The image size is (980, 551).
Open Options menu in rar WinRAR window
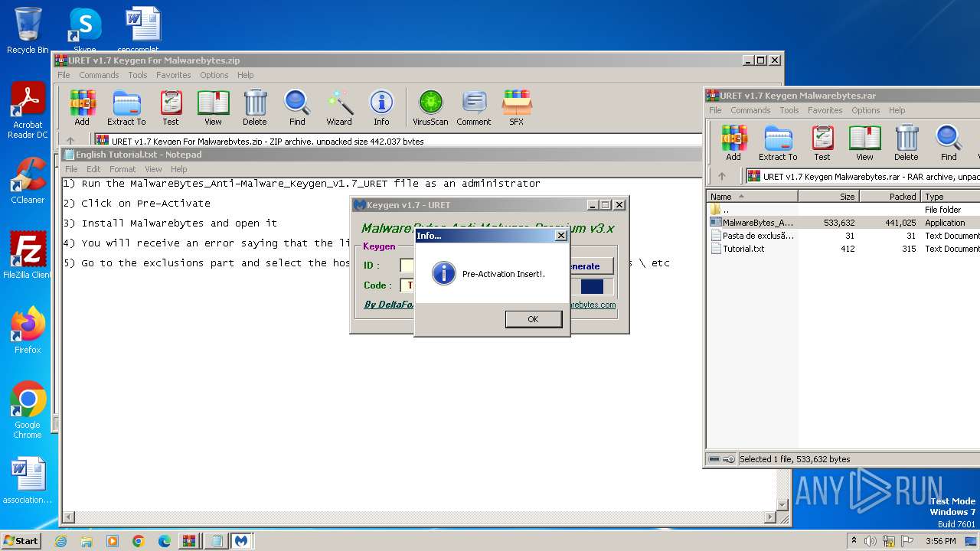(x=866, y=110)
